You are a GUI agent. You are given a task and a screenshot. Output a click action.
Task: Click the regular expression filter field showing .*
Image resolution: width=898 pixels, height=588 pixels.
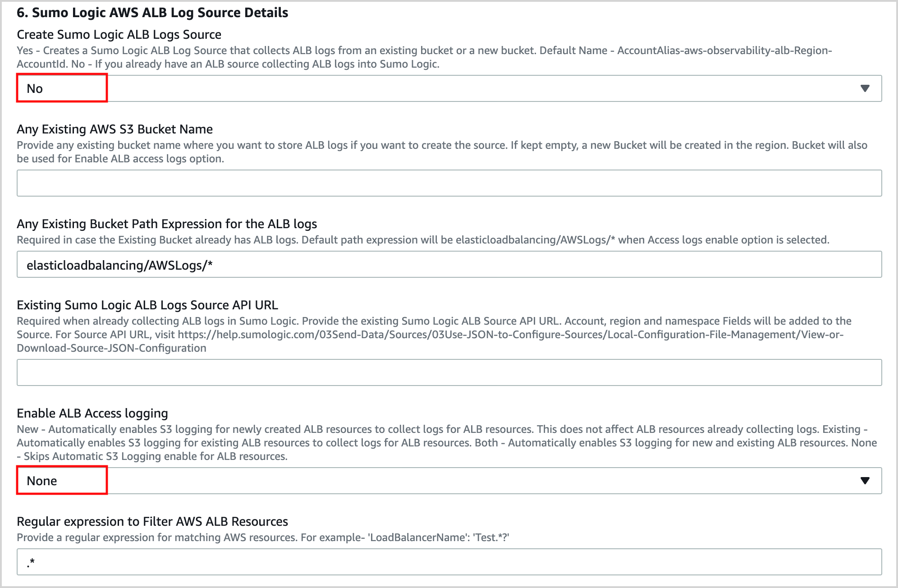[449, 562]
